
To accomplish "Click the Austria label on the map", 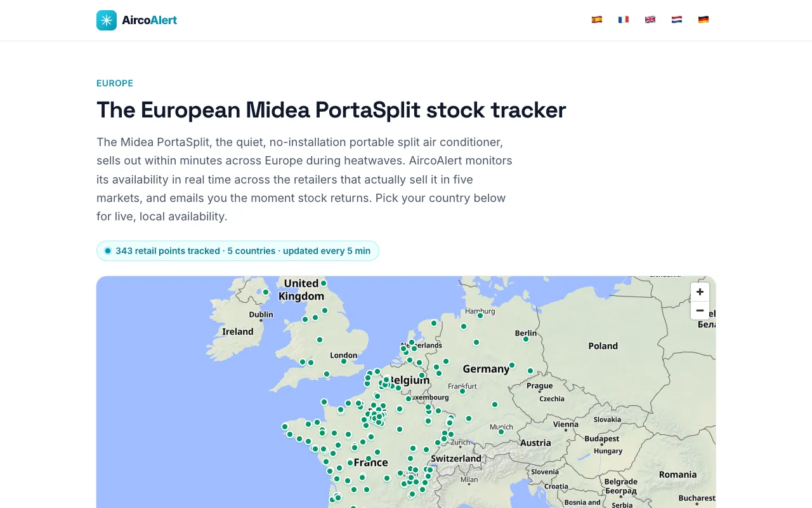I will [x=536, y=443].
